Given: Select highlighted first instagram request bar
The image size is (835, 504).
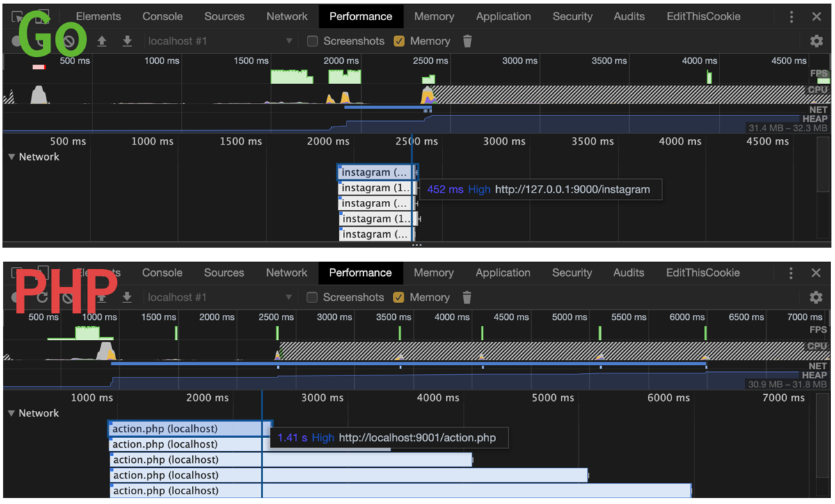Looking at the screenshot, I should [x=378, y=172].
